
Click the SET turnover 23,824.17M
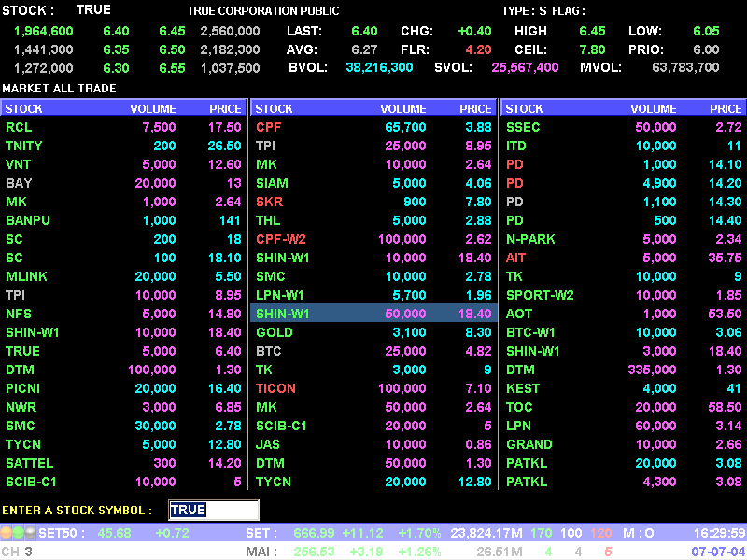pos(486,533)
